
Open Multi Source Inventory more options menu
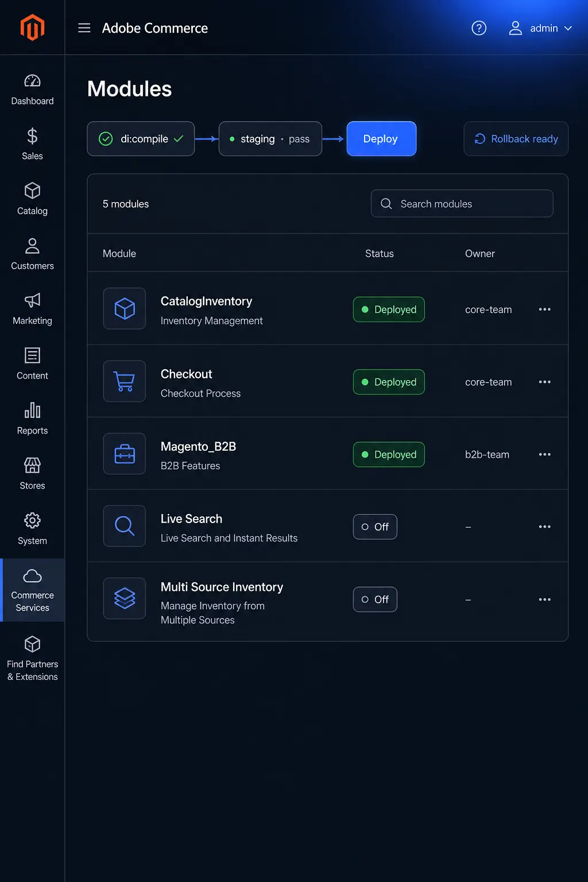pyautogui.click(x=545, y=599)
